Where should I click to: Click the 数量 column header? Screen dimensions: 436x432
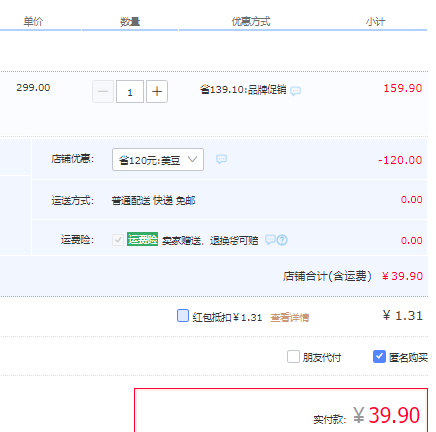point(130,22)
